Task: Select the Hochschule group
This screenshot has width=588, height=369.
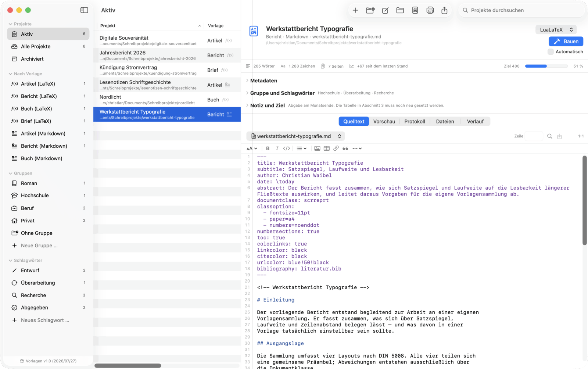Action: coord(48,196)
